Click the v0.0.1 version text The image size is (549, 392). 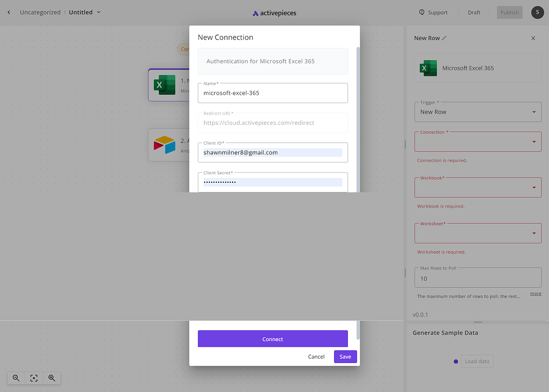click(420, 315)
